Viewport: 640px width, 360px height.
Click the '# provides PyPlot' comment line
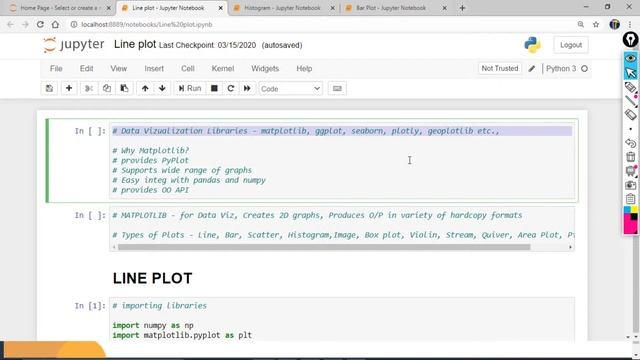(151, 160)
